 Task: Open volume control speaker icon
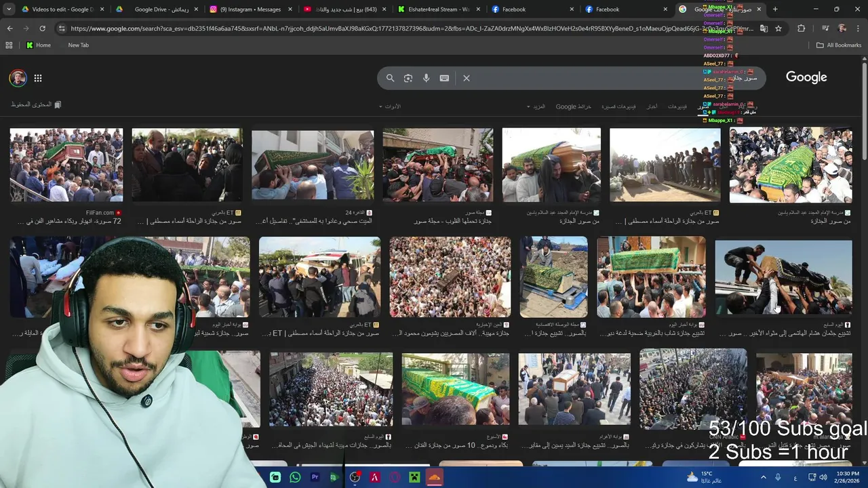point(823,477)
